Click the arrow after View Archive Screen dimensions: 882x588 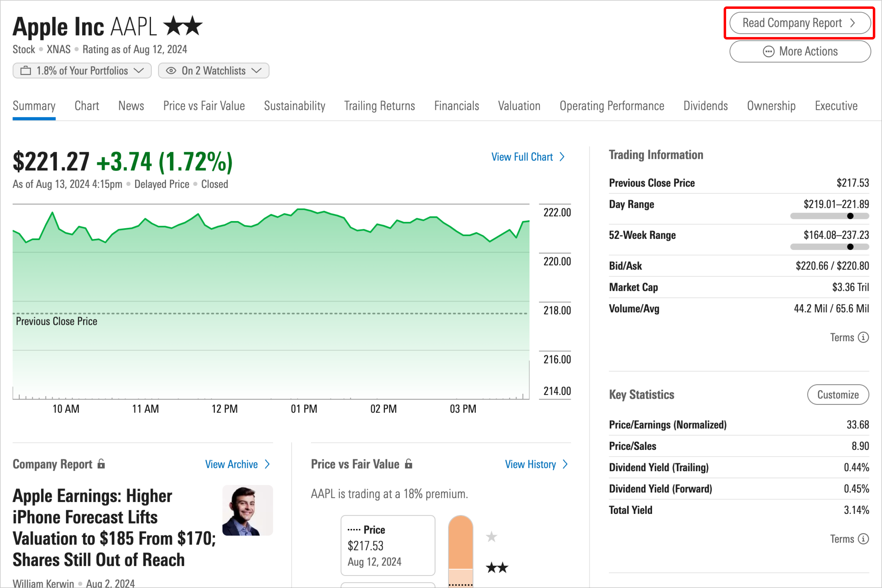click(267, 464)
